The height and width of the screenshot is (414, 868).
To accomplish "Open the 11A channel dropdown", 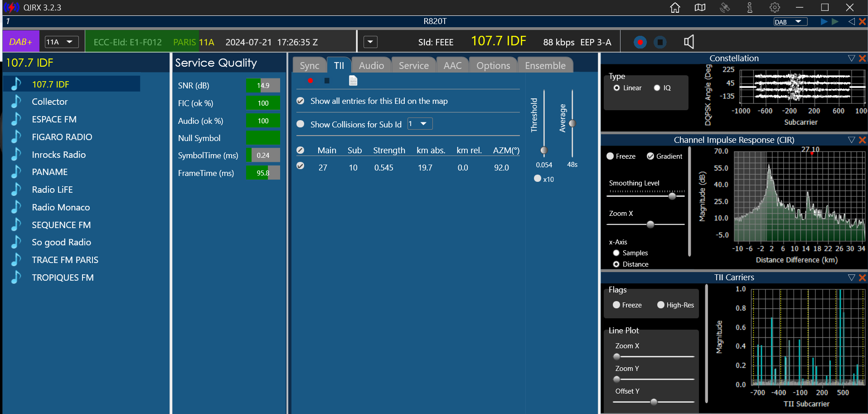I will pos(62,42).
